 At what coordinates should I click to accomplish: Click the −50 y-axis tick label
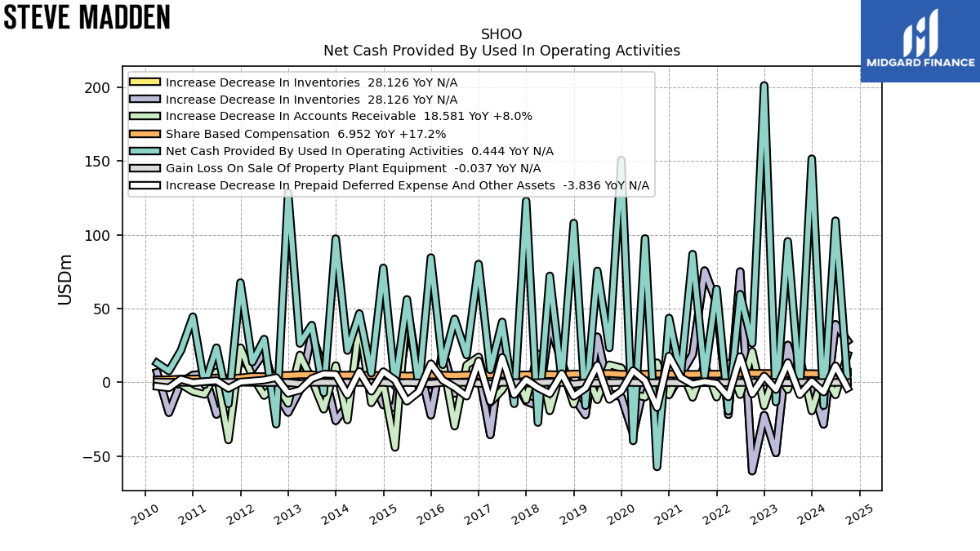(97, 456)
